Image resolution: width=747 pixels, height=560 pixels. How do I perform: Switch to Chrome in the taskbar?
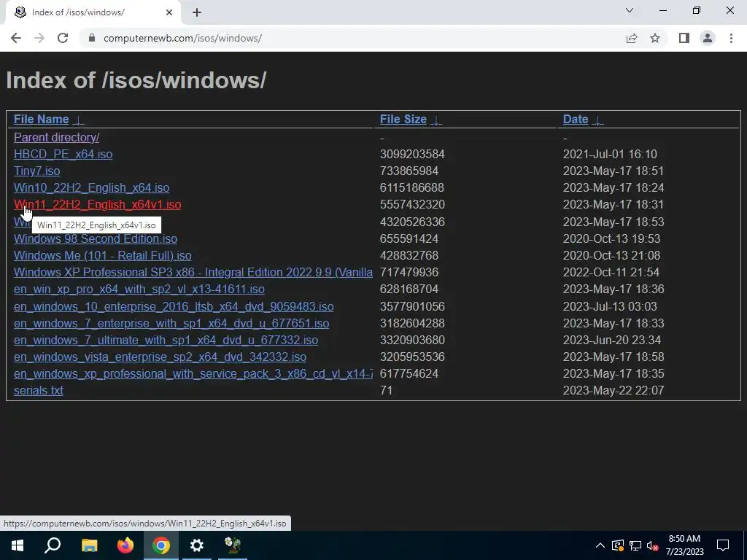coord(161,545)
